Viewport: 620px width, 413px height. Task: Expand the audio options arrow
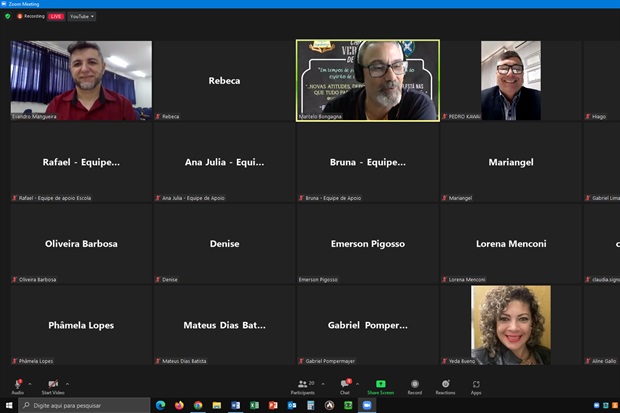[30, 384]
